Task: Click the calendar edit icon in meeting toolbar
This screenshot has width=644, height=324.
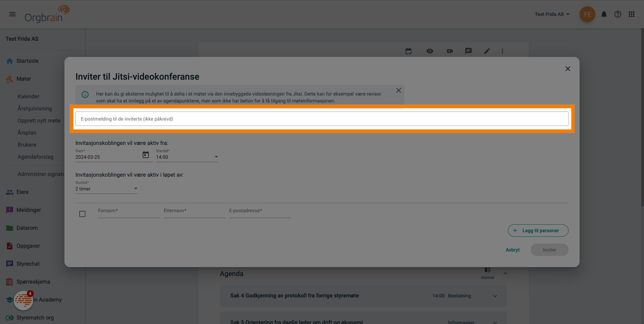Action: tap(409, 51)
